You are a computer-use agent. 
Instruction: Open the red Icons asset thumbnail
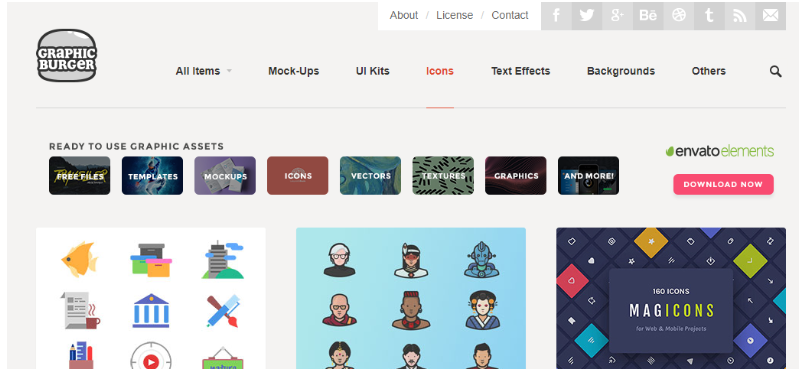click(298, 176)
